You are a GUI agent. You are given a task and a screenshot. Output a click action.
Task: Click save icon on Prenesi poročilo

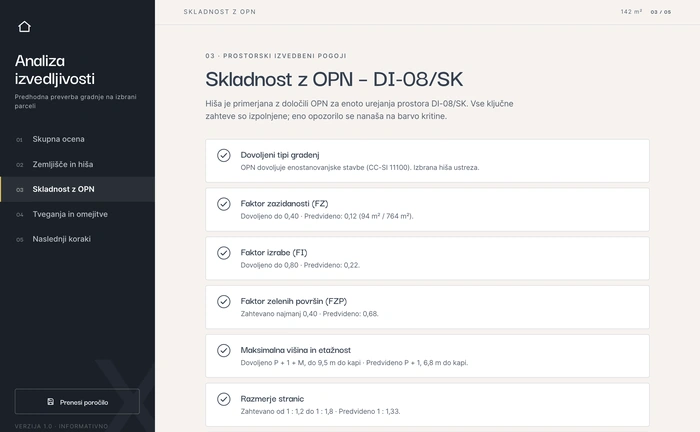pos(50,402)
